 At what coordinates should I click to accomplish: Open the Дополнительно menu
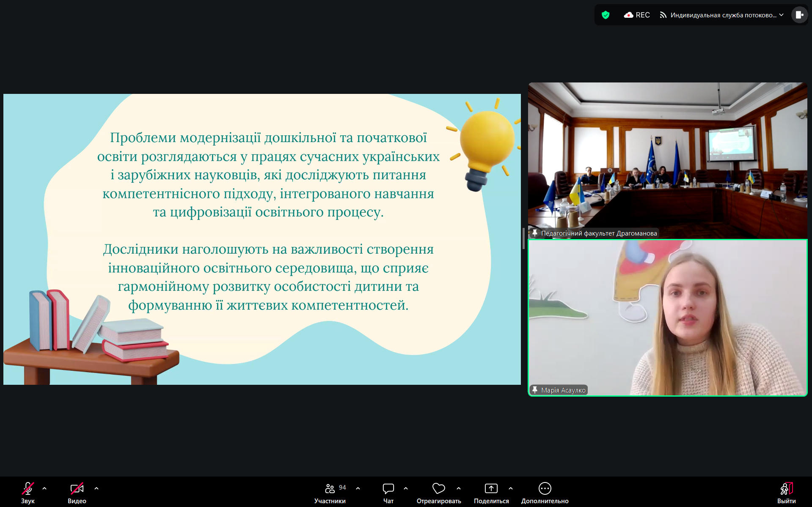point(545,488)
